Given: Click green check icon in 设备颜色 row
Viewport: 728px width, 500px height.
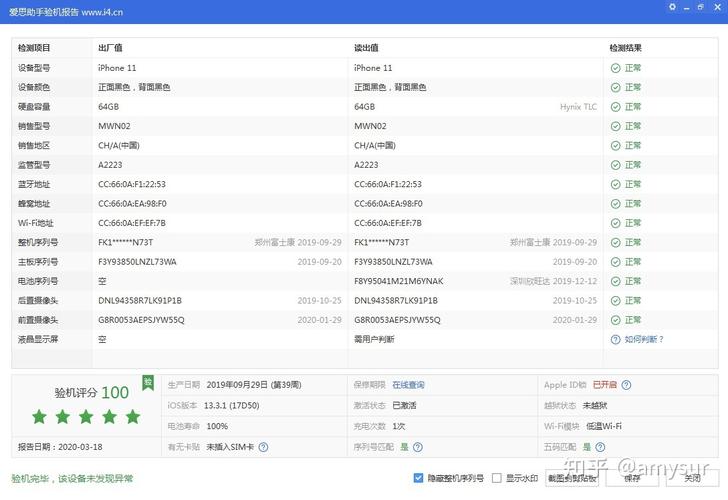Looking at the screenshot, I should 616,88.
